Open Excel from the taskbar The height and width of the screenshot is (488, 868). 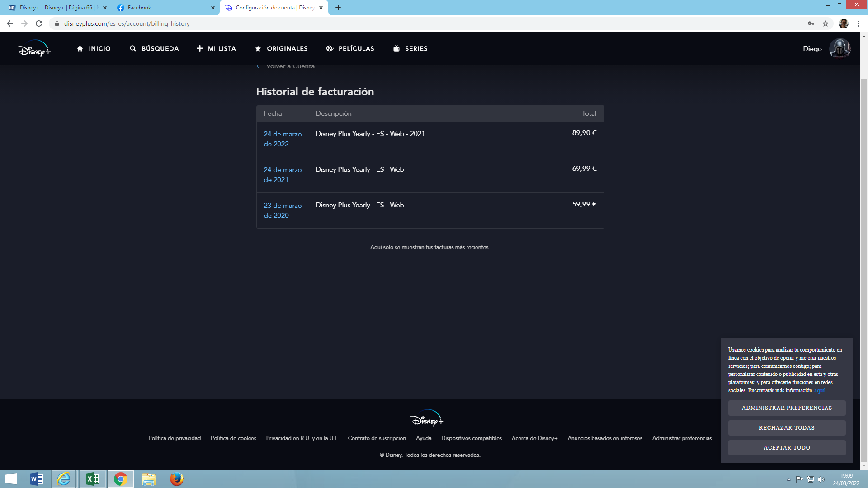(92, 479)
